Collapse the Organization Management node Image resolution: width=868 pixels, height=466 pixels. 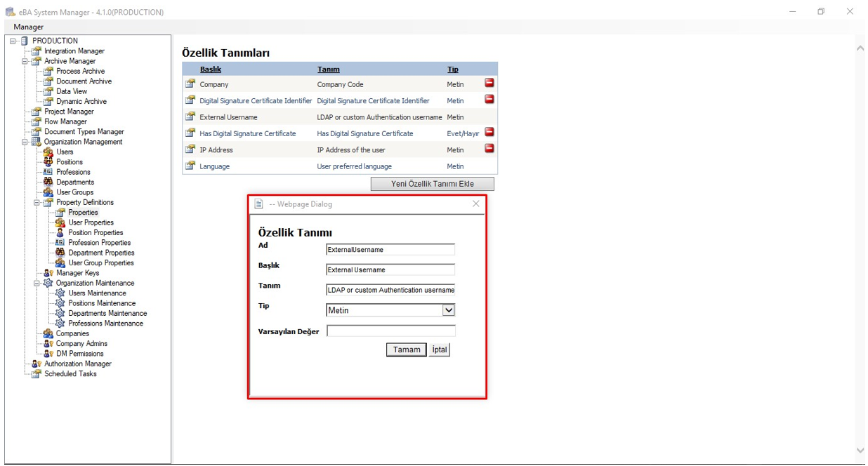click(x=25, y=142)
